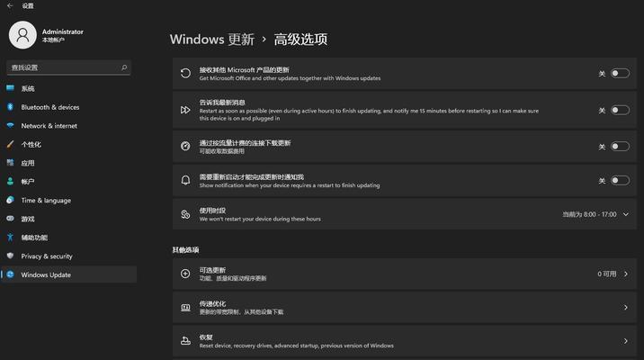
Task: Switch on restart-required notification toggle
Action: (x=620, y=180)
